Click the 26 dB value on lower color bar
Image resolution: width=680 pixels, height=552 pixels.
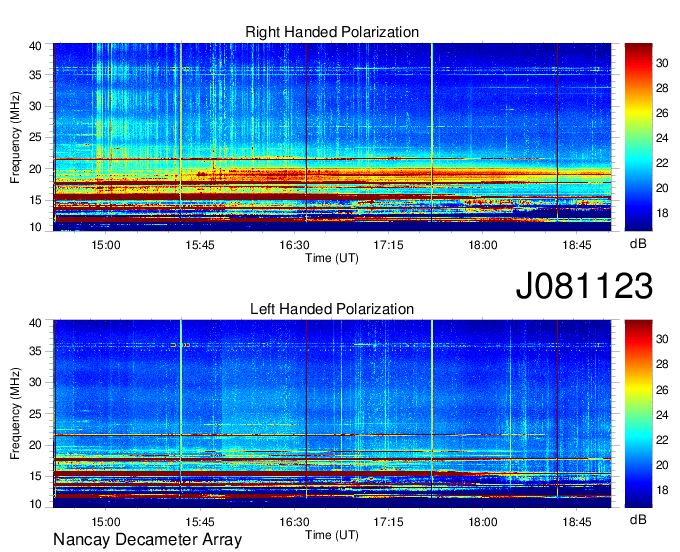(x=662, y=390)
